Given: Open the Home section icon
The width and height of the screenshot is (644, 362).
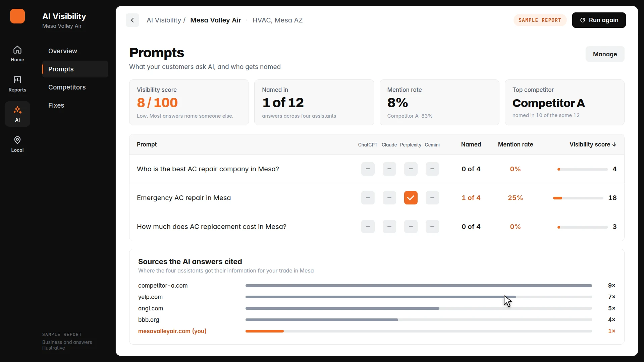Looking at the screenshot, I should (17, 50).
